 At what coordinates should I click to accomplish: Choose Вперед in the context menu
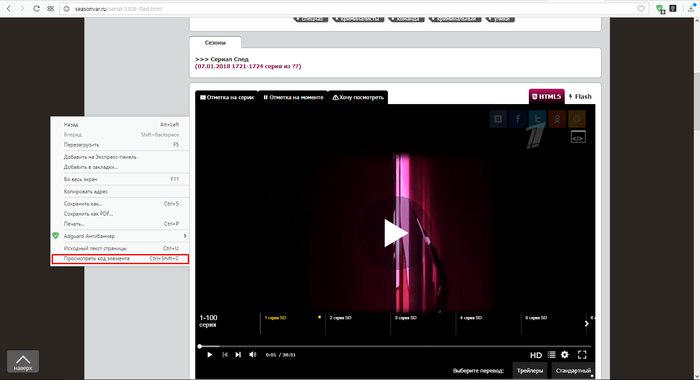pyautogui.click(x=121, y=134)
